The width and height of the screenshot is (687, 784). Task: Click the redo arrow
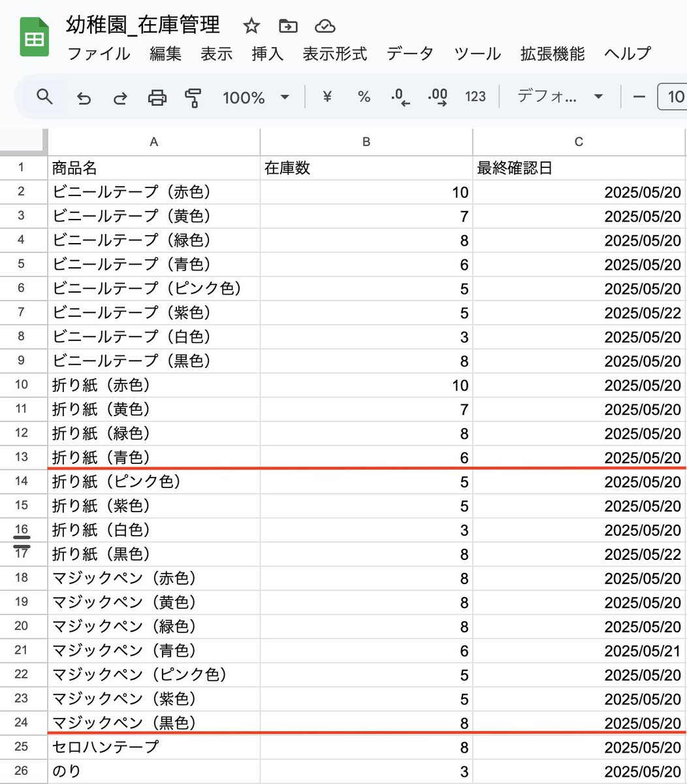point(120,98)
